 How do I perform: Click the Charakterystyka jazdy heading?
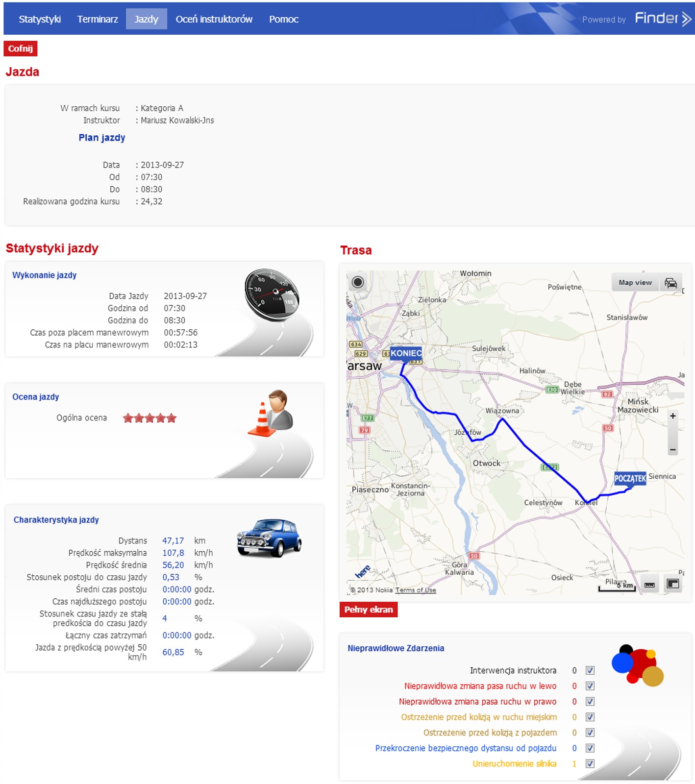click(56, 520)
